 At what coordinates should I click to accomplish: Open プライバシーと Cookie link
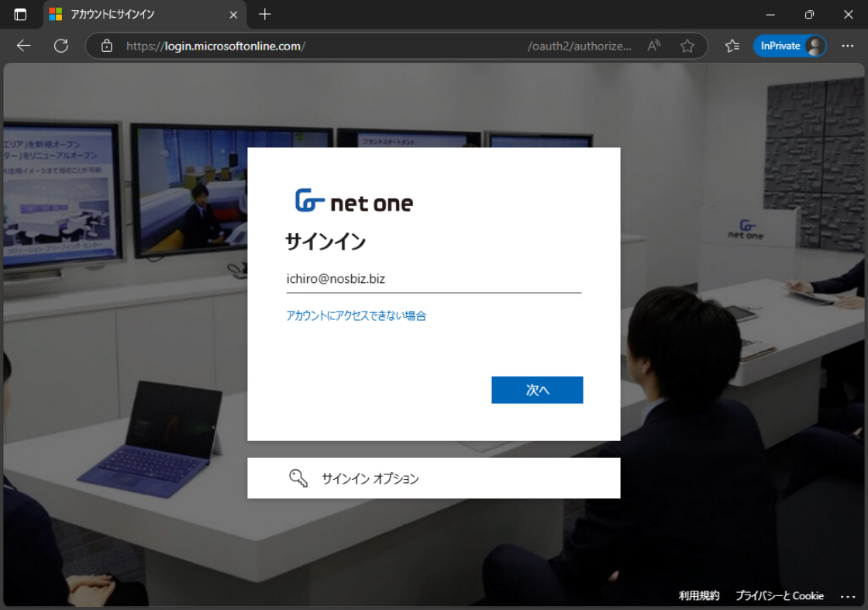(x=779, y=595)
